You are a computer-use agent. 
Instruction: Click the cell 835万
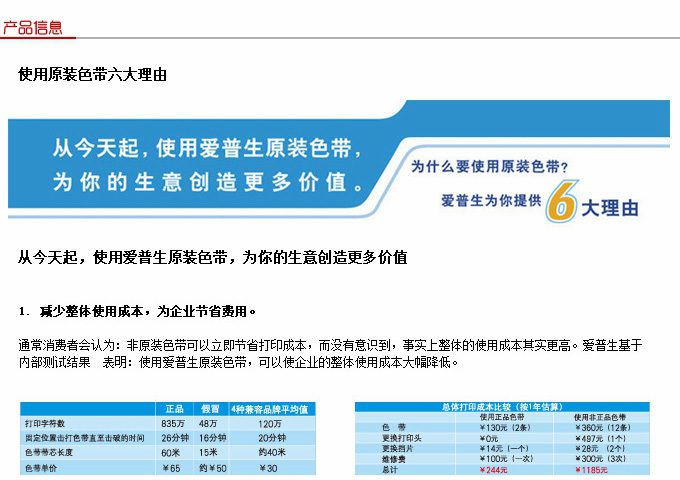click(x=173, y=423)
